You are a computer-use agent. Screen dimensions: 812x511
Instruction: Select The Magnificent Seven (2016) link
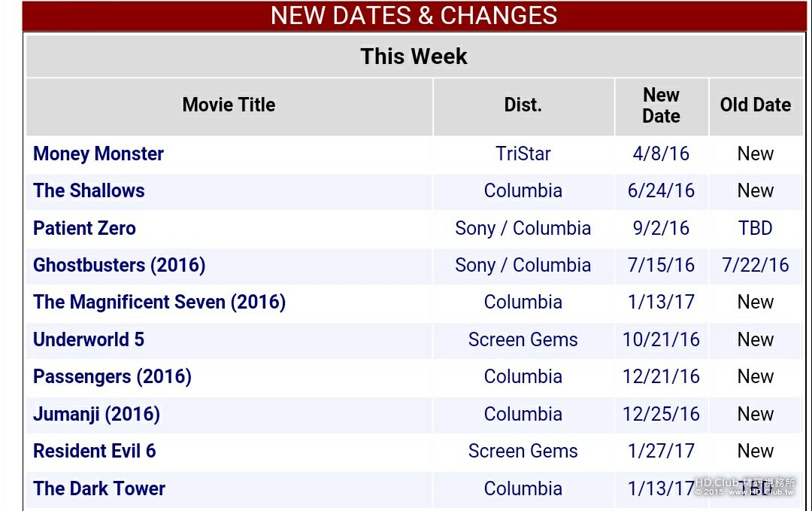159,303
